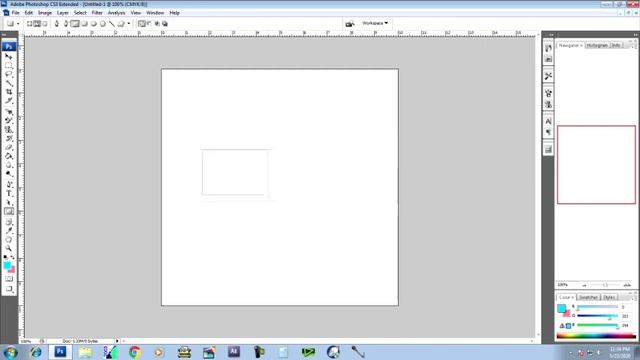Open the Paragraph panel from the dock
Image resolution: width=640 pixels, height=360 pixels.
pyautogui.click(x=548, y=132)
